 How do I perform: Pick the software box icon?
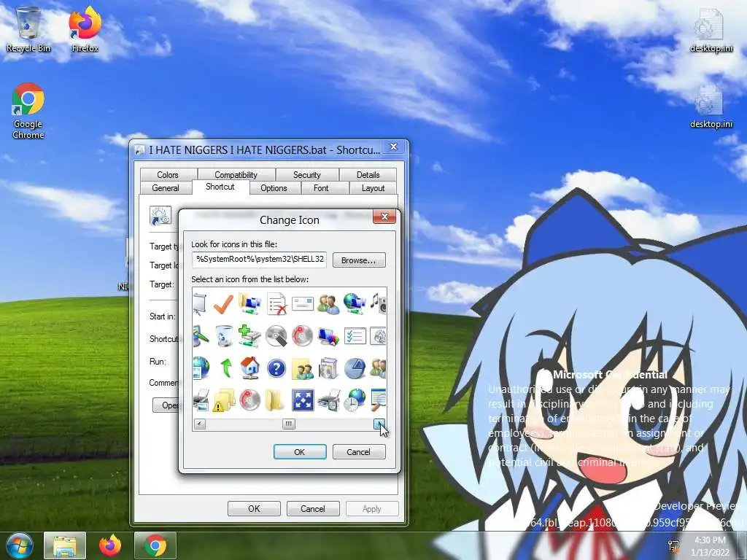coord(328,368)
